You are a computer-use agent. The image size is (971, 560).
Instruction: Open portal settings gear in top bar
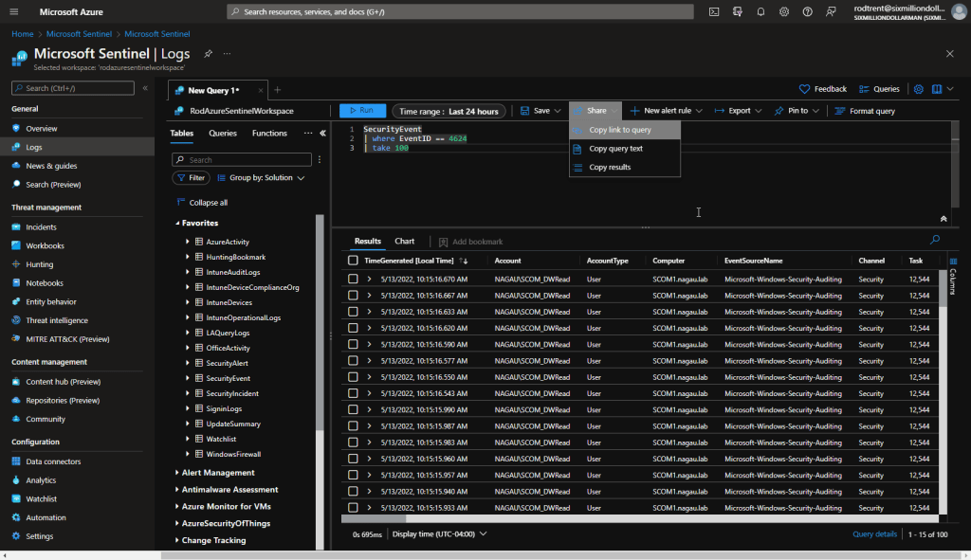[x=784, y=11]
